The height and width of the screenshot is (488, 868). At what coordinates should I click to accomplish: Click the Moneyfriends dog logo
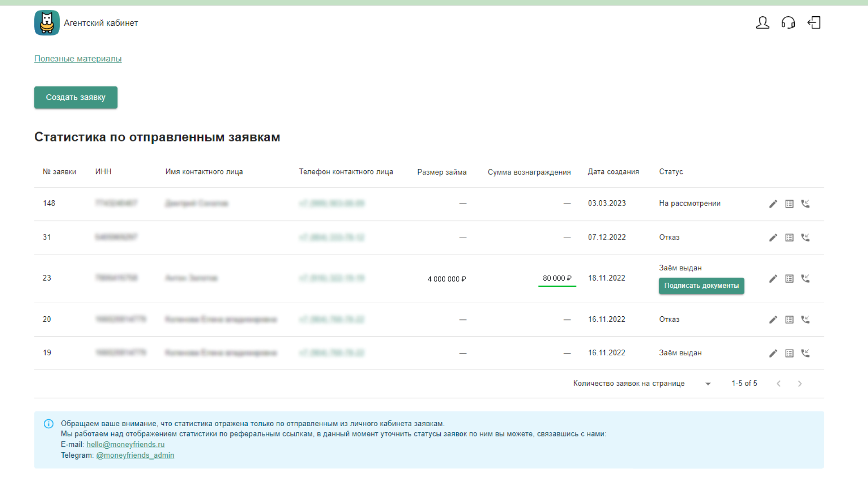click(x=47, y=23)
